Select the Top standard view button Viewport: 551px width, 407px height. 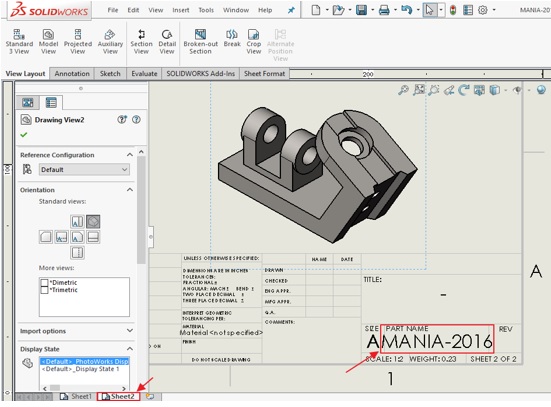pos(77,221)
